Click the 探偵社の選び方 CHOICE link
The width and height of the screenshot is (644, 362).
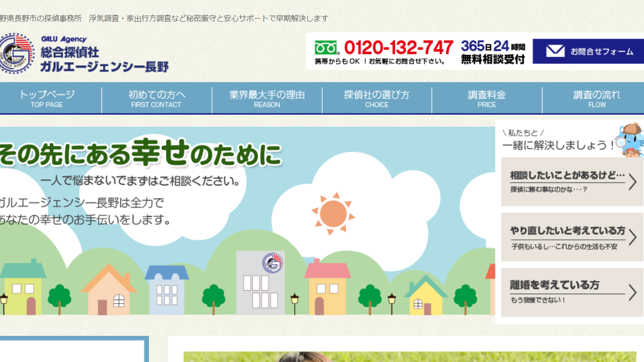(376, 99)
